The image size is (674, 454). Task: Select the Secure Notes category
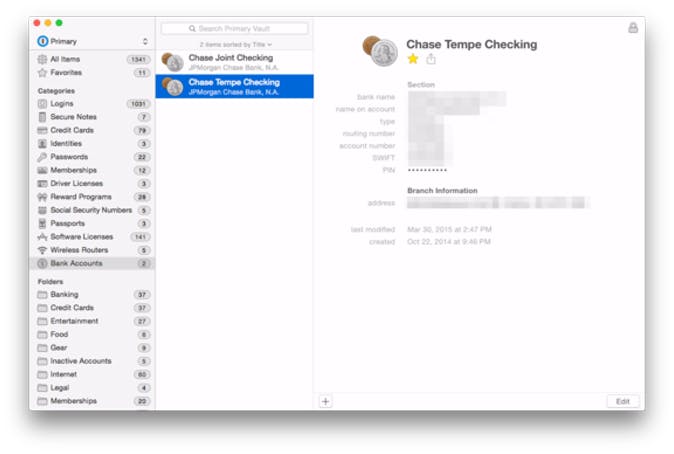92,117
